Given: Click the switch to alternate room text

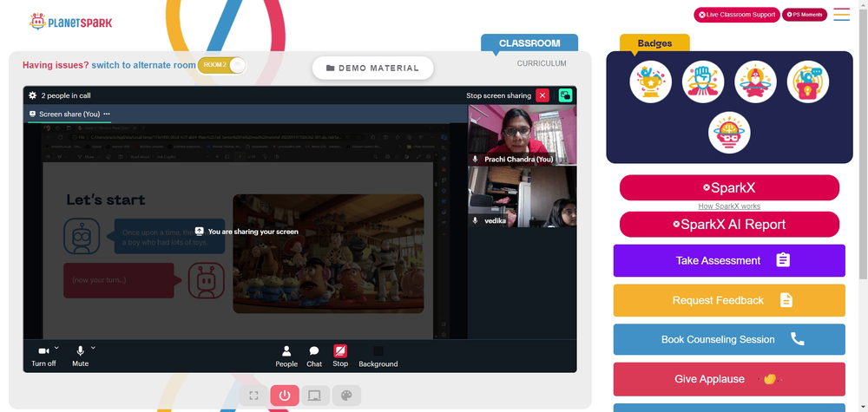Looking at the screenshot, I should click(x=143, y=65).
